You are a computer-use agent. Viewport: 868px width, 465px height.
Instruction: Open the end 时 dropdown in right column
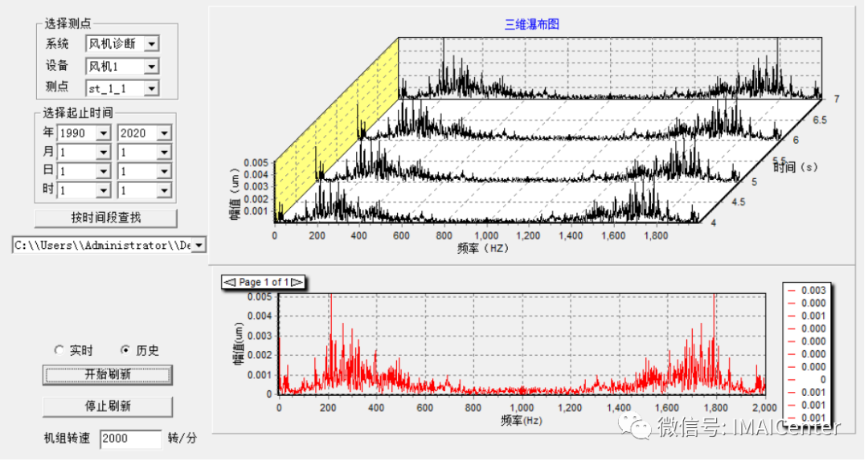coord(164,190)
